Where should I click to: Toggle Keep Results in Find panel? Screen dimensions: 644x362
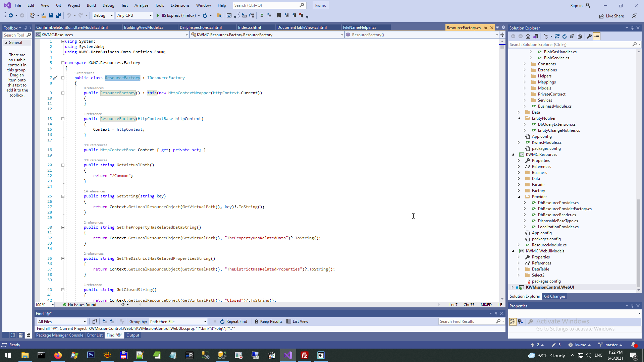(x=268, y=321)
